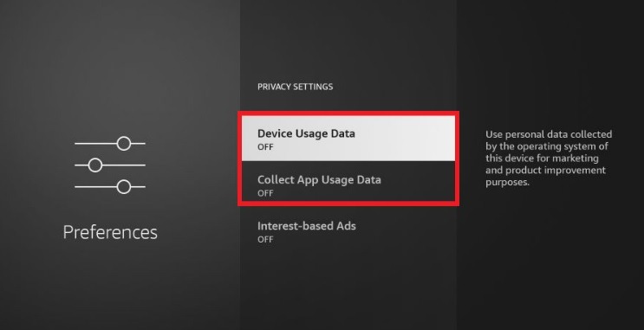Click the personal data description text
This screenshot has height=330, width=644.
(549, 158)
